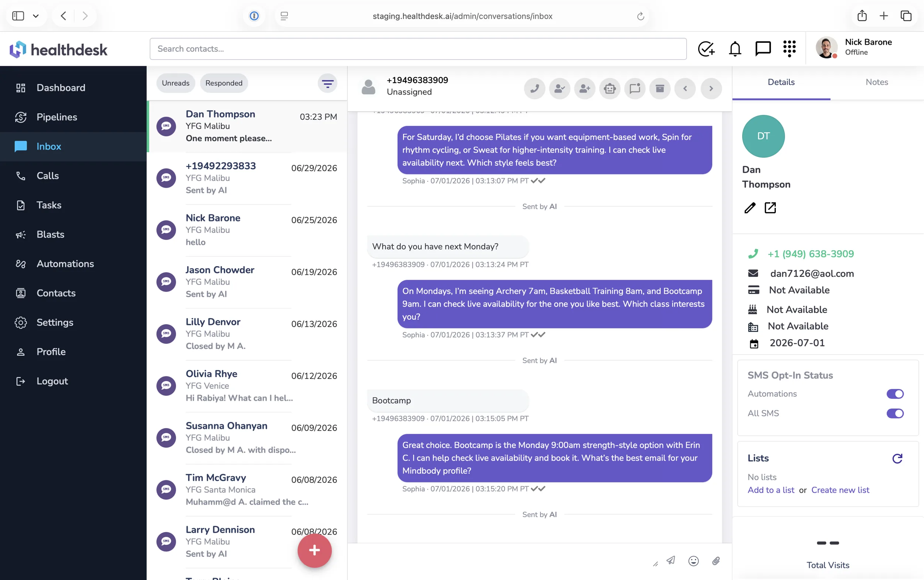Click Create new list link

coord(840,490)
